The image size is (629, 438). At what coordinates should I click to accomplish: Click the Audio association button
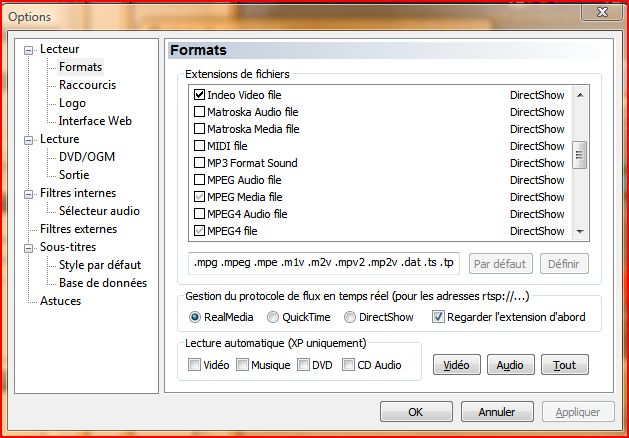(510, 365)
